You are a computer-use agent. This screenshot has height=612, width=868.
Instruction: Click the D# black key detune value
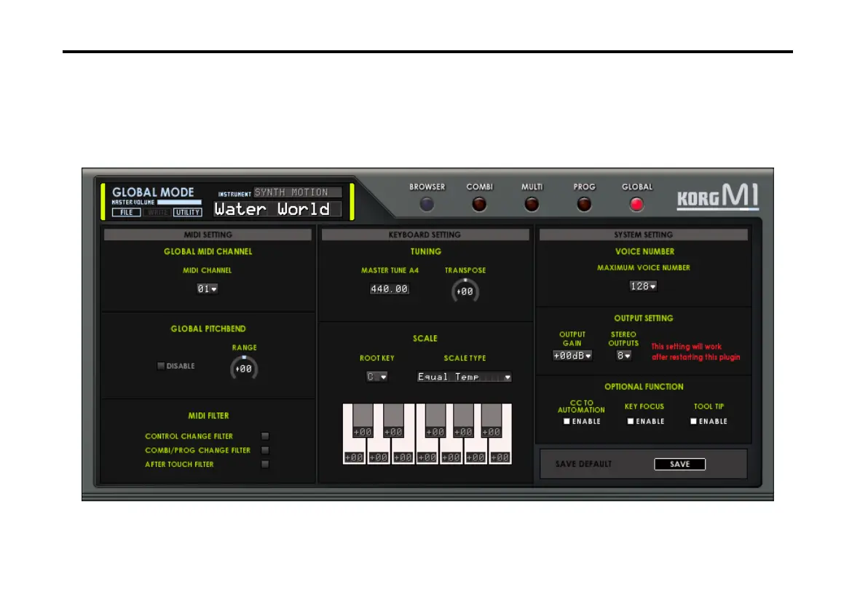tap(393, 432)
